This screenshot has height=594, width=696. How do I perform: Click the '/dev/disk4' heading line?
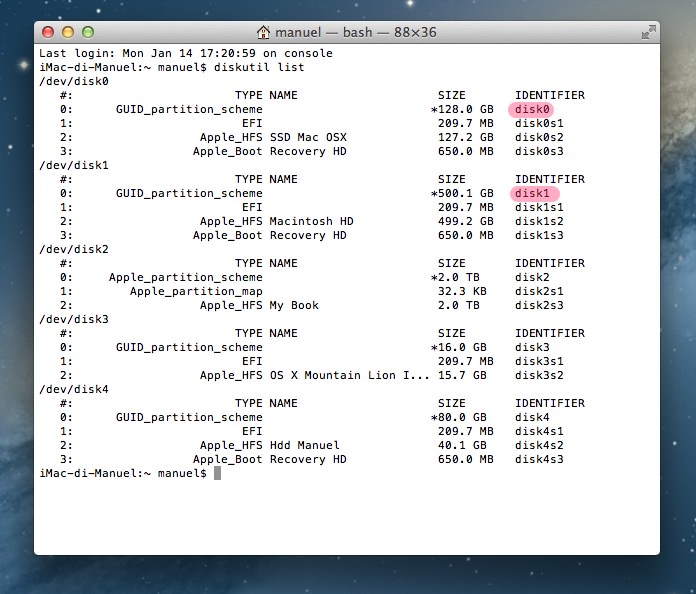click(x=74, y=389)
